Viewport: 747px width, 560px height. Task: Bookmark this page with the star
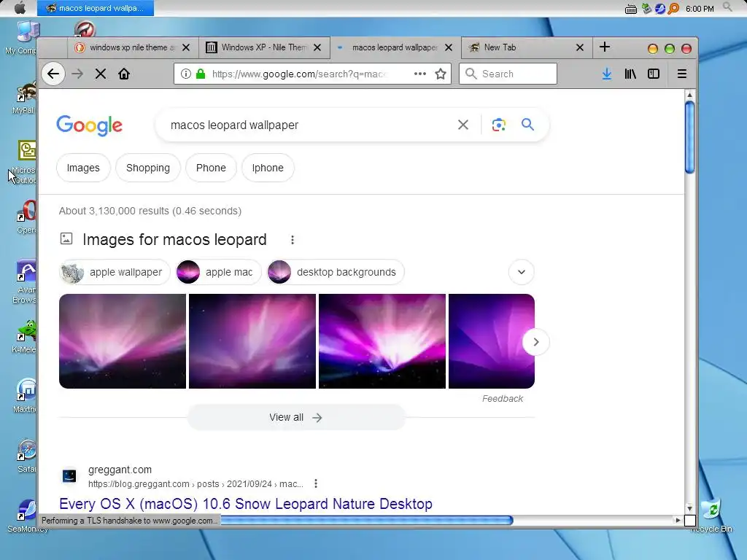(x=441, y=74)
